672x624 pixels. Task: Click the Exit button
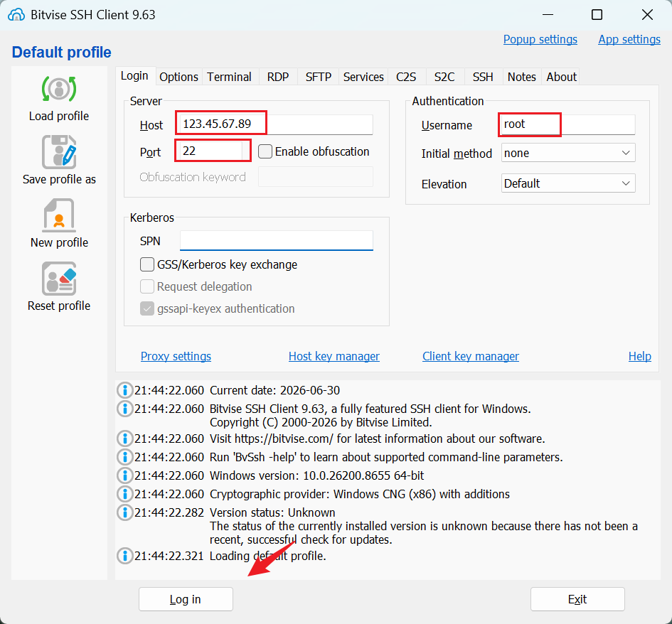click(577, 599)
